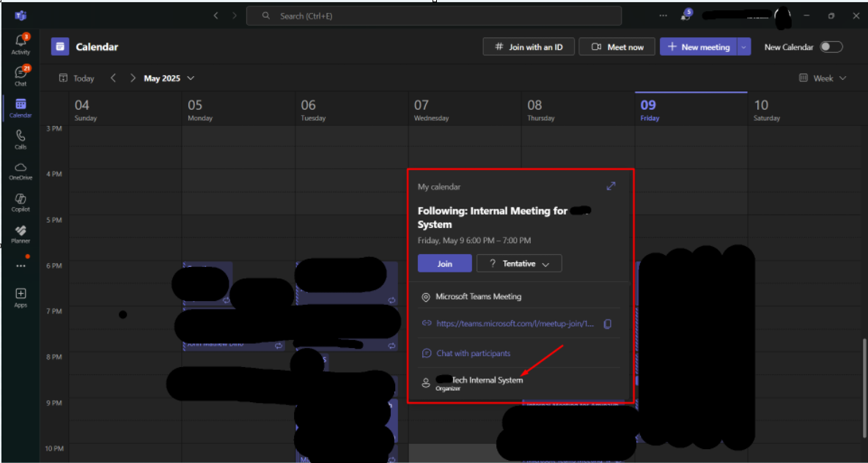Open the notifications bell with badge 5
Screen dimensions: 868x463
685,15
